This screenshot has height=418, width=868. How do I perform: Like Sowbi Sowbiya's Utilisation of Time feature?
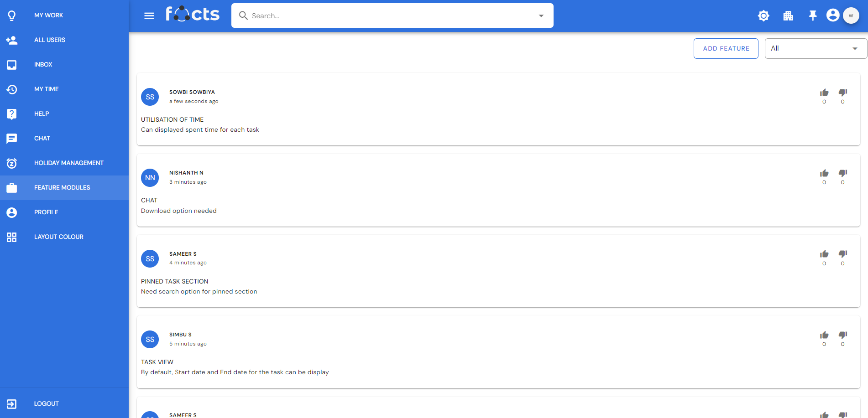[824, 93]
